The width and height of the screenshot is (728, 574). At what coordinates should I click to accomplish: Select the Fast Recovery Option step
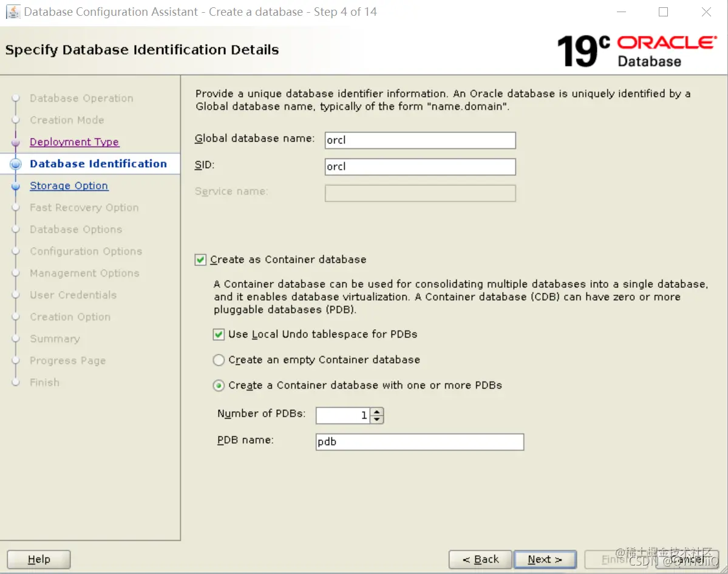click(x=84, y=208)
